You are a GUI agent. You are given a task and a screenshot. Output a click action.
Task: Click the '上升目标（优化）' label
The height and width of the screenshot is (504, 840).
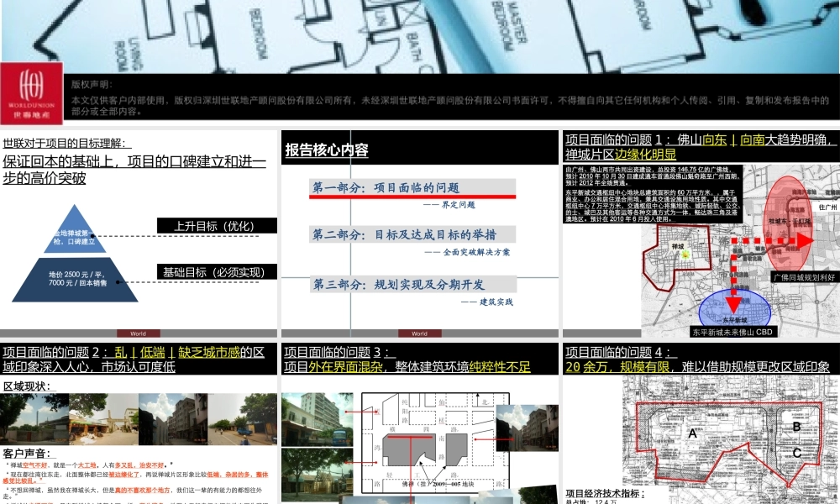tap(217, 225)
